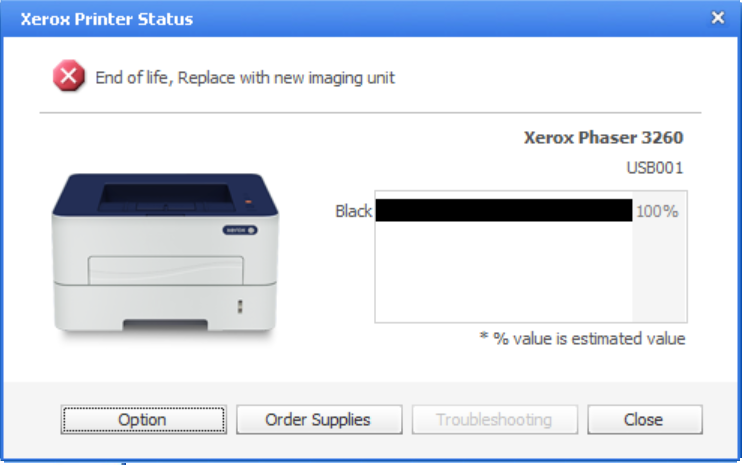Click the red error status icon
The width and height of the screenshot is (743, 465).
tap(69, 75)
